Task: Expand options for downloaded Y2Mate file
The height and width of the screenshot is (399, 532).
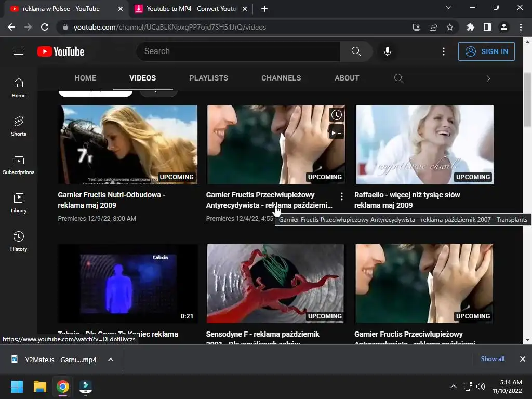Action: (x=111, y=360)
